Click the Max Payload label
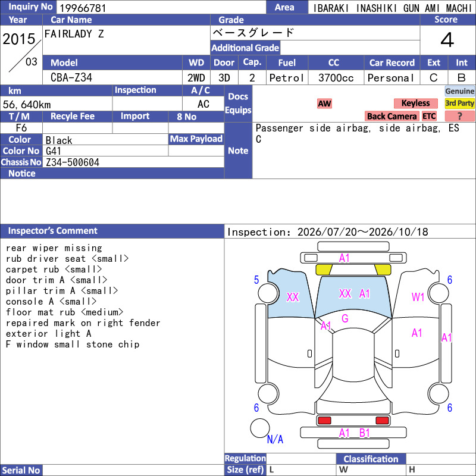The width and height of the screenshot is (476, 476). (x=196, y=139)
